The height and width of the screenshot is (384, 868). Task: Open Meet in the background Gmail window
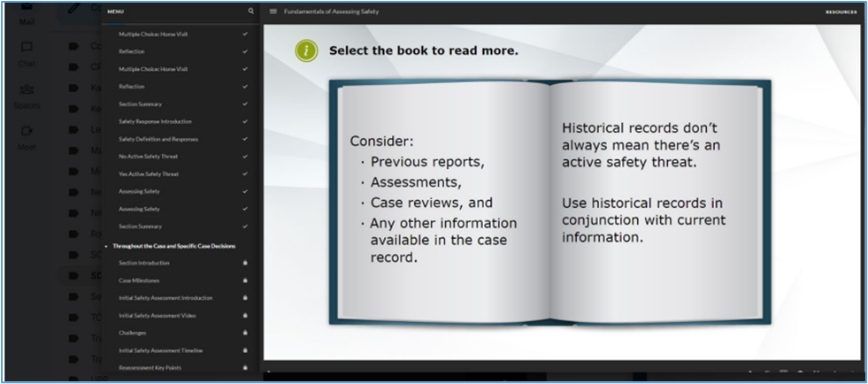27,138
